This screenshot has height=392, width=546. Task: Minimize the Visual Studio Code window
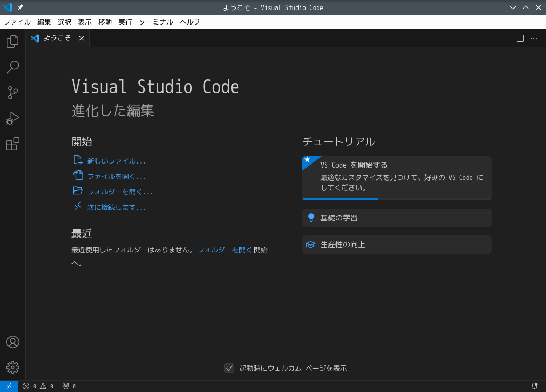(x=513, y=7)
